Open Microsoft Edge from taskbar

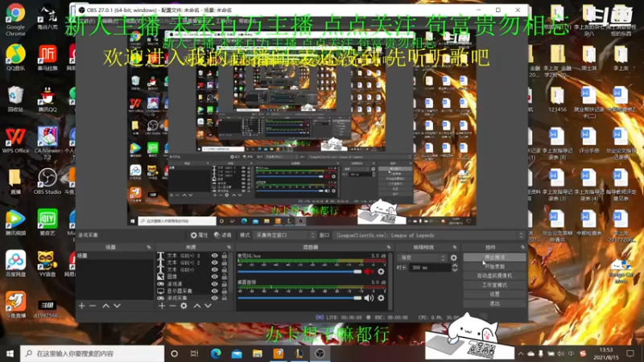(216, 353)
